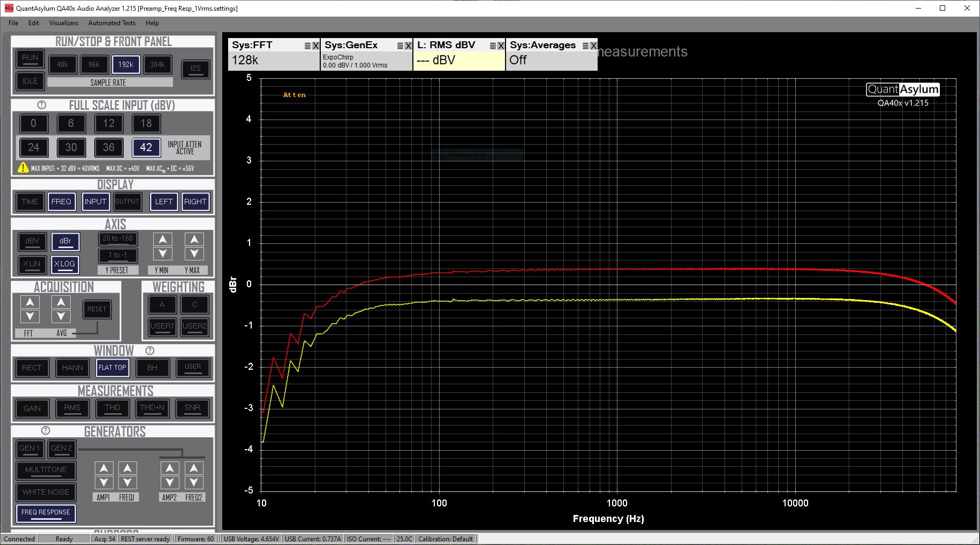Select the THD+N measurement button

tap(152, 408)
